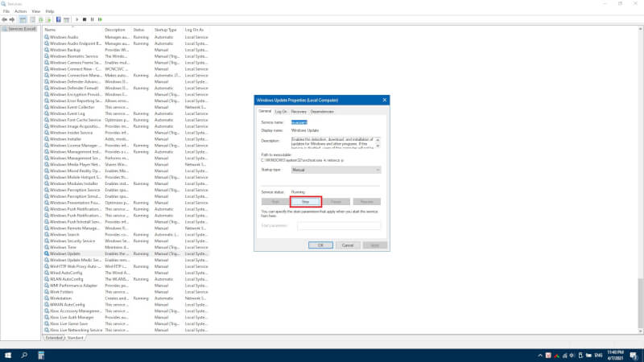The height and width of the screenshot is (362, 644).
Task: Click the ENG language indicator in tray
Action: tap(598, 356)
